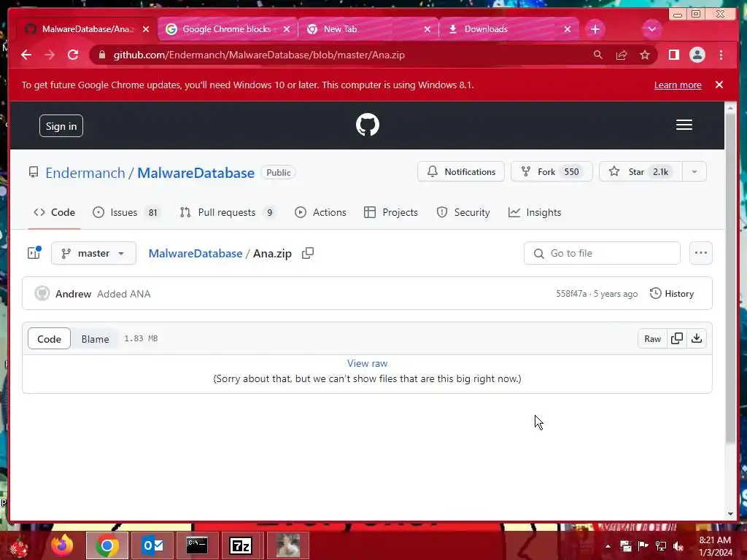Viewport: 747px width, 560px height.
Task: Reload the current page
Action: click(x=73, y=55)
